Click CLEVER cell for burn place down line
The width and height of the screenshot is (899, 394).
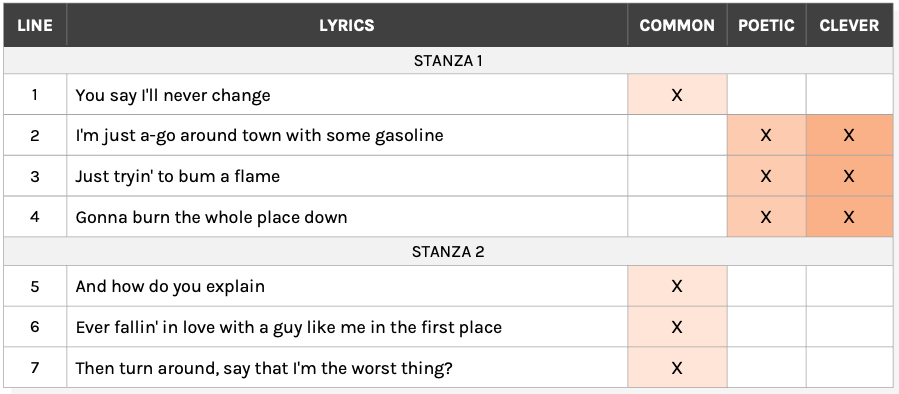point(849,217)
